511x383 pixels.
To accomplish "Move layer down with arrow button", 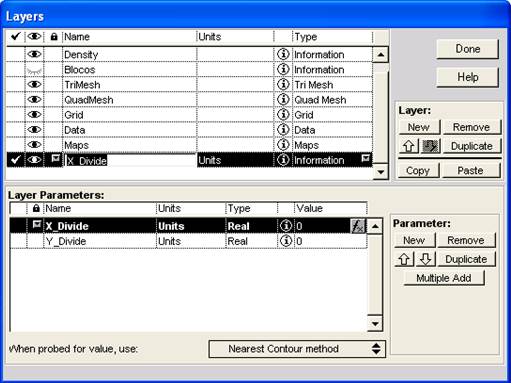I will click(430, 146).
